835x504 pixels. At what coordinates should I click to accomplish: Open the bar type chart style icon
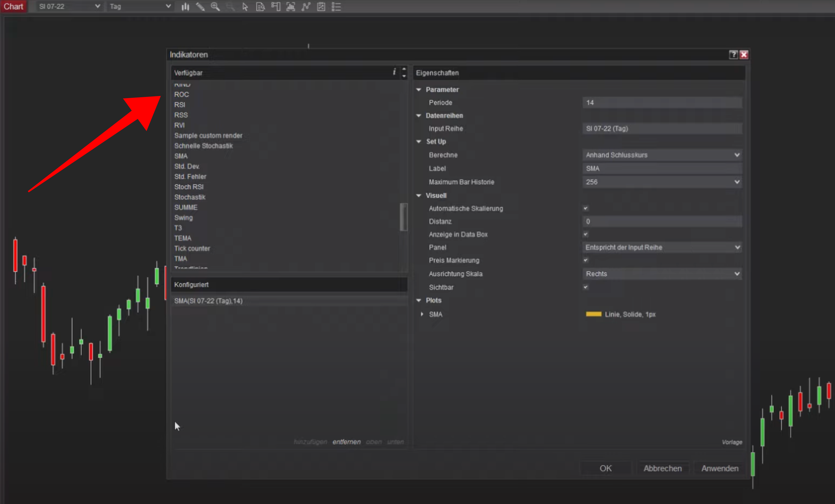[x=185, y=6]
